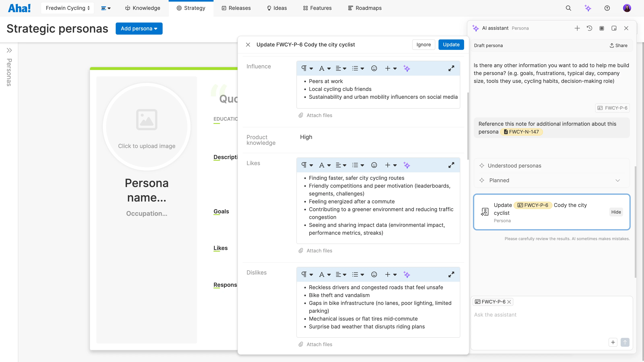Switch to the Roadmaps tab
644x362 pixels.
(x=365, y=8)
